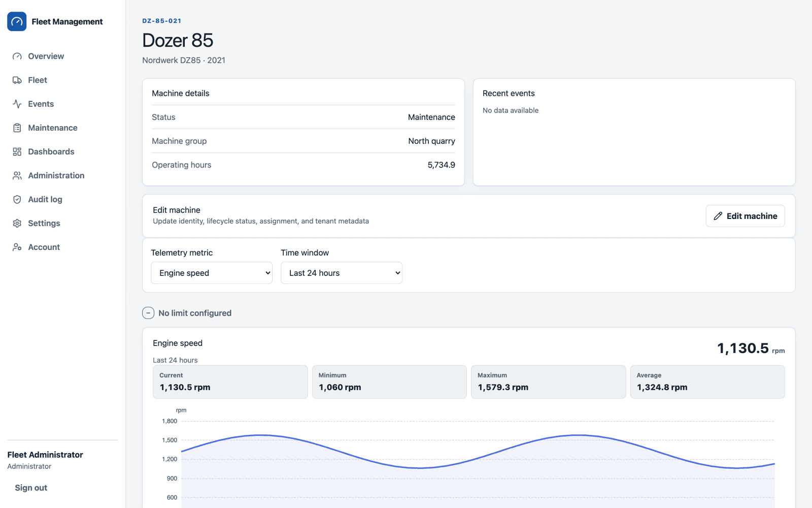Click the Average 1,324.8 rpm stat card
This screenshot has width=812, height=508.
[x=707, y=382]
